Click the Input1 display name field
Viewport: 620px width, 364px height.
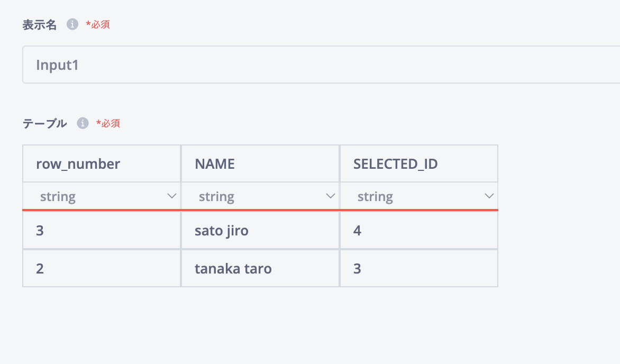[x=317, y=65]
